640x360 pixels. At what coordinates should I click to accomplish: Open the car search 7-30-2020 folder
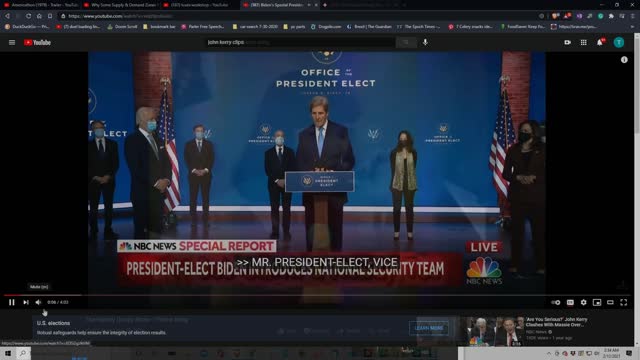(x=255, y=27)
